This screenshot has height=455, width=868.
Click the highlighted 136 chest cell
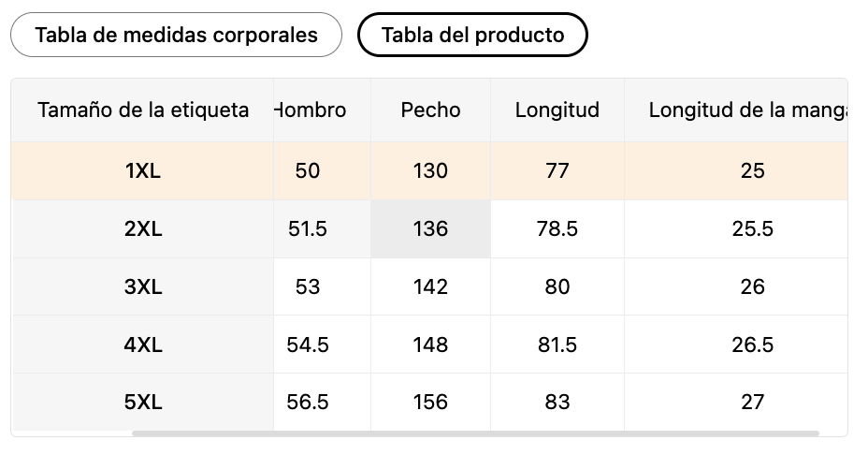430,228
